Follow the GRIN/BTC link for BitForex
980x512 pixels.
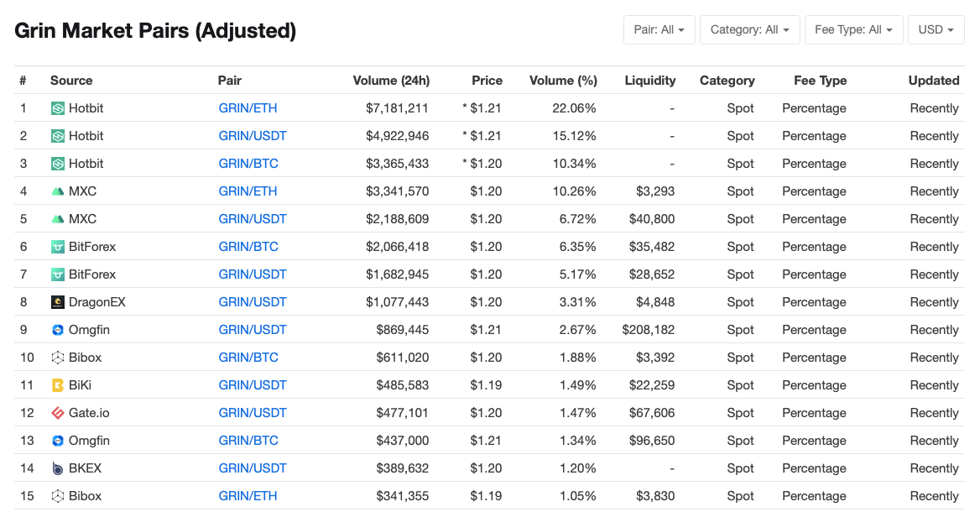(x=248, y=247)
